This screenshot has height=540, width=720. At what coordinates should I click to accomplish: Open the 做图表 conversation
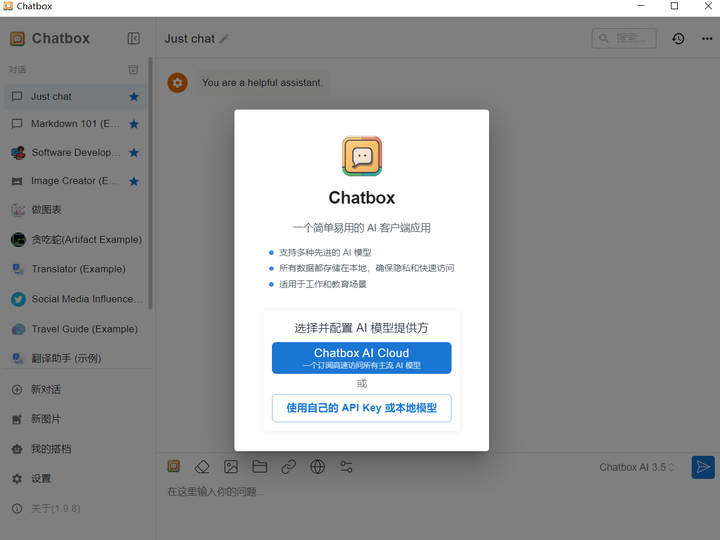[76, 210]
